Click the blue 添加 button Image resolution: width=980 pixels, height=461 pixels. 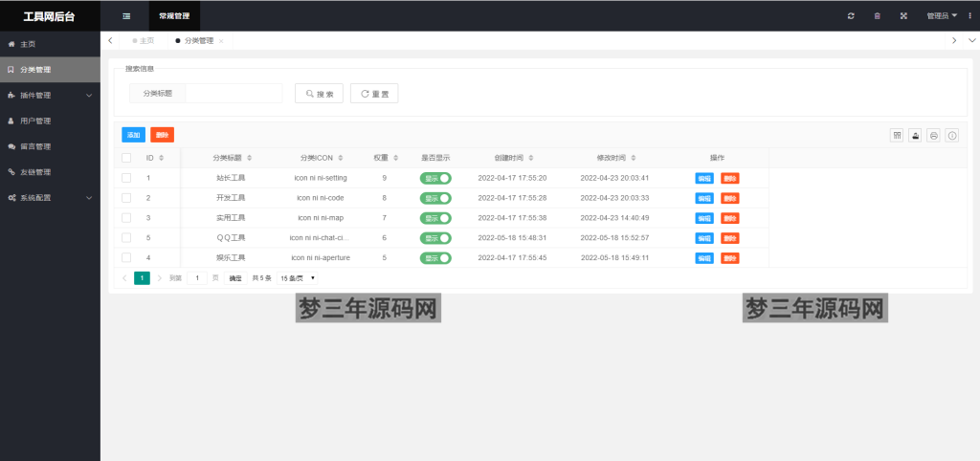click(x=134, y=135)
